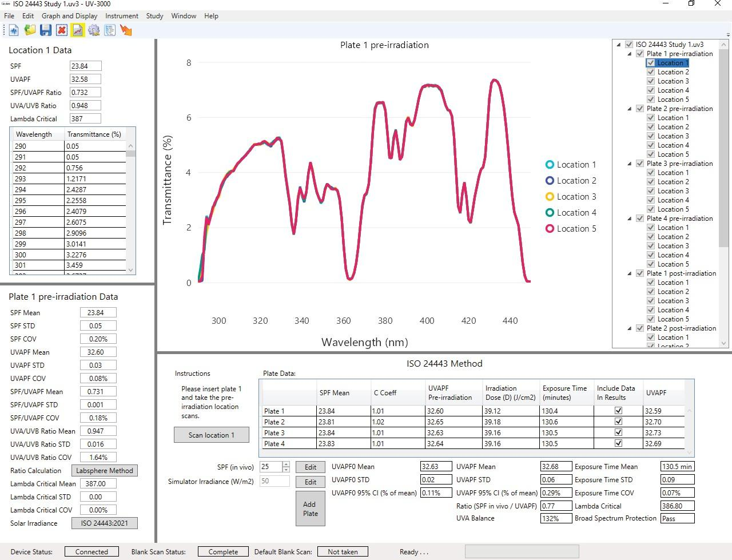Image resolution: width=732 pixels, height=560 pixels.
Task: Click the open folder toolbar icon
Action: coord(30,30)
